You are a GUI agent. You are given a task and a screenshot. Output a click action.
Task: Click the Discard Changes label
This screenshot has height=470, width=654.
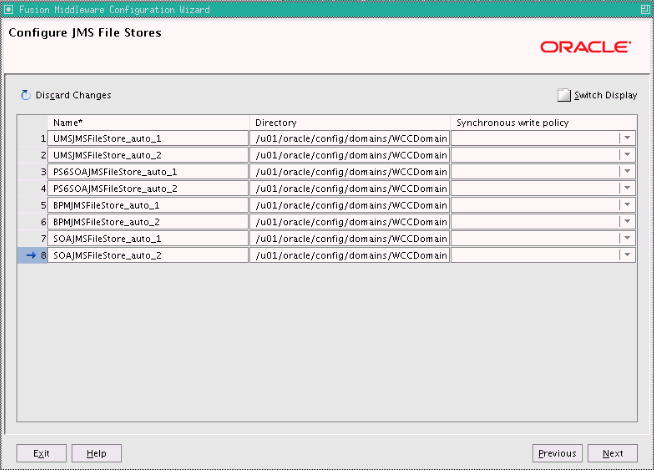[73, 95]
